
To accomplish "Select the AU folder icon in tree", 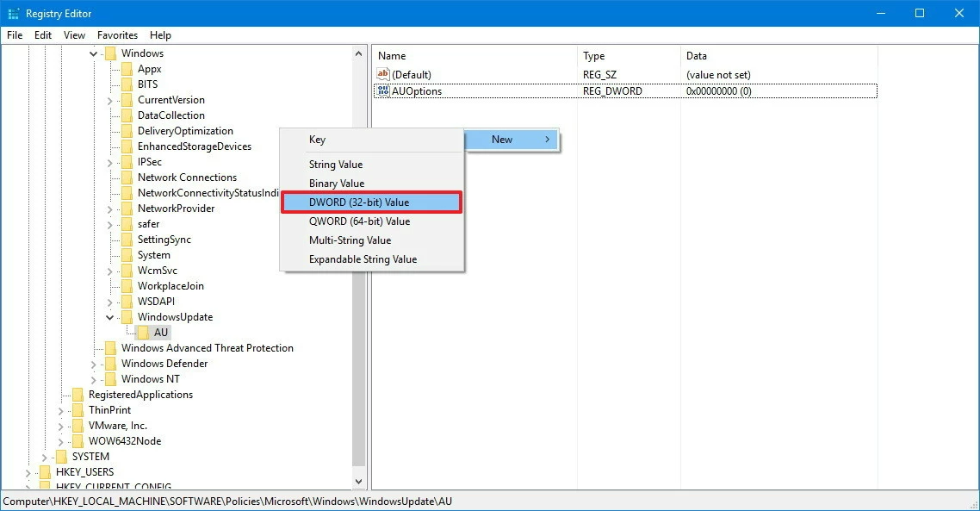I will click(143, 333).
